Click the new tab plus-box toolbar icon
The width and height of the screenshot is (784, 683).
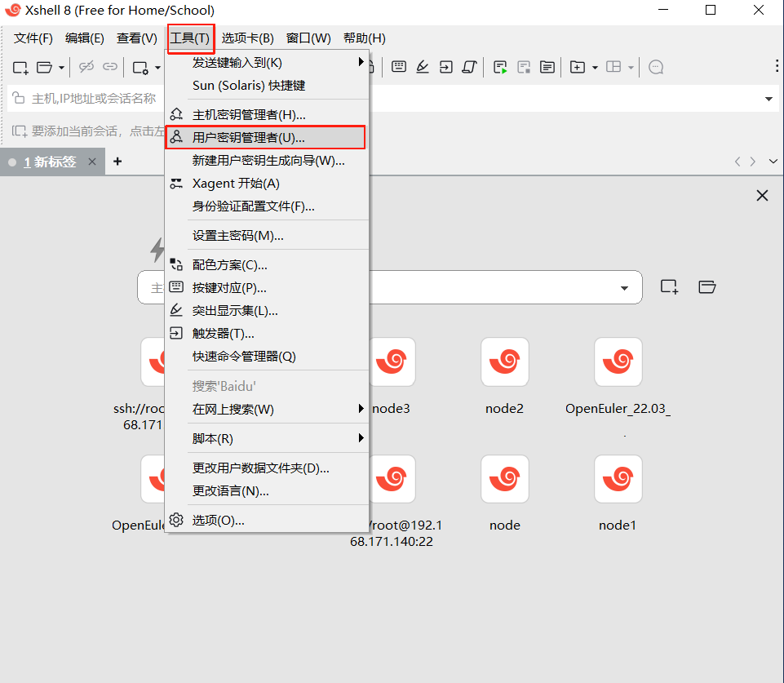(578, 67)
